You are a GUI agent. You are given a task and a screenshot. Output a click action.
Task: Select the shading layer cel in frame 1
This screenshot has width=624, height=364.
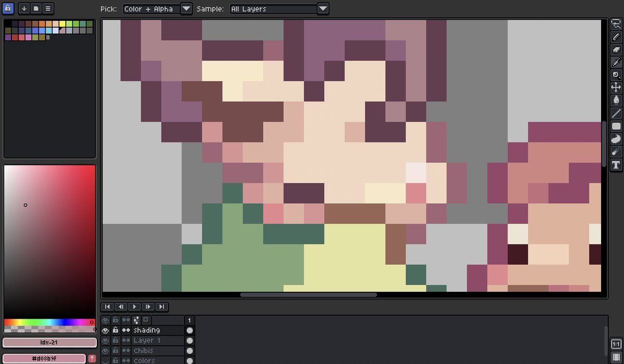click(190, 330)
